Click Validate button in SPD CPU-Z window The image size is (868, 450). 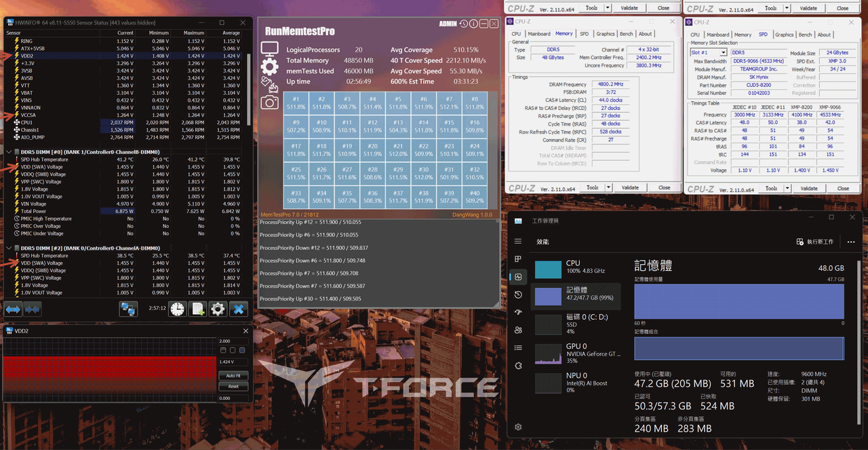point(809,189)
